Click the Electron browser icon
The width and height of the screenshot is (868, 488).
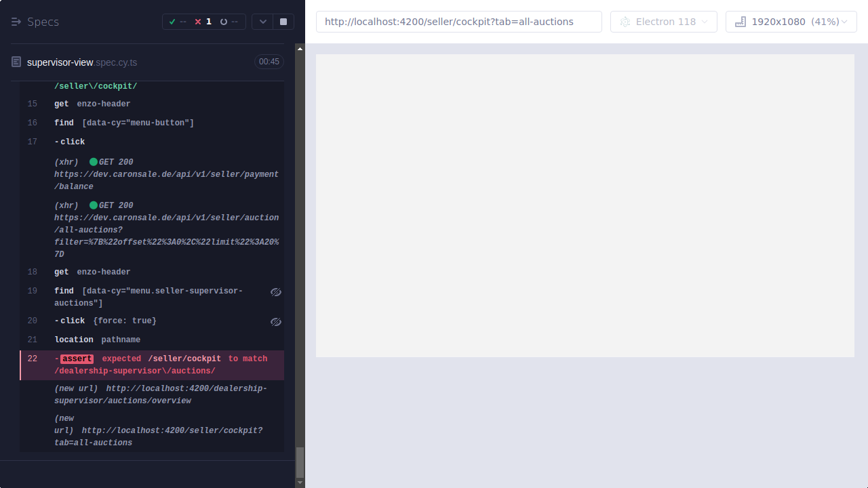coord(625,22)
